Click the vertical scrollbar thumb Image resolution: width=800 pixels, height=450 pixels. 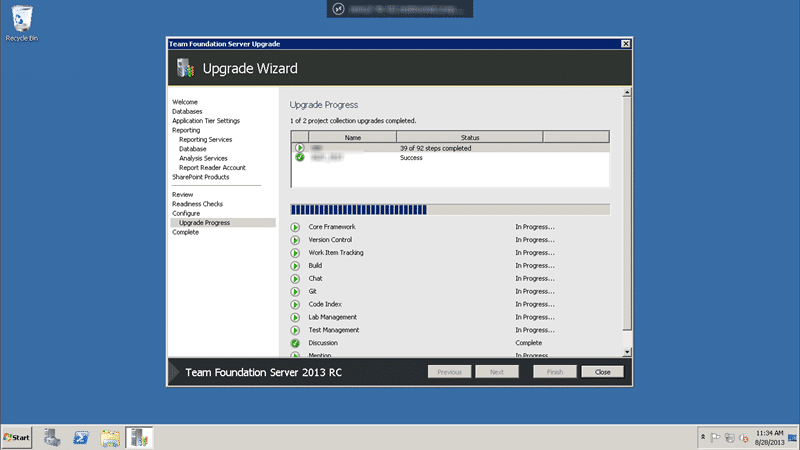pos(627,214)
